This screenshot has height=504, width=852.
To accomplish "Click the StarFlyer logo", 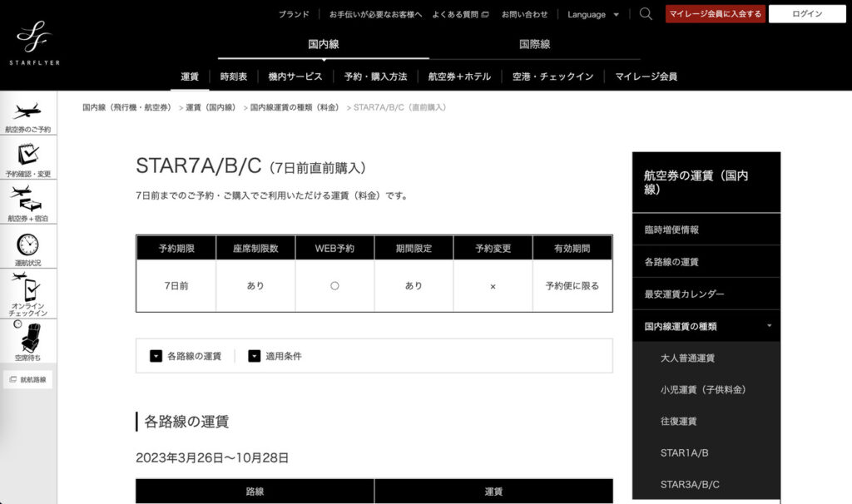I will pyautogui.click(x=34, y=43).
